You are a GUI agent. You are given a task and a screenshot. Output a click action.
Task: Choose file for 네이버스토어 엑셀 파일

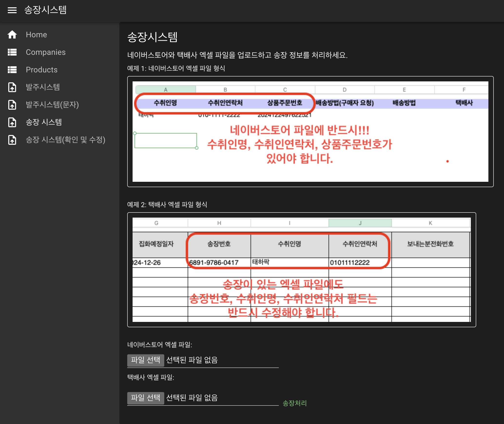(145, 360)
